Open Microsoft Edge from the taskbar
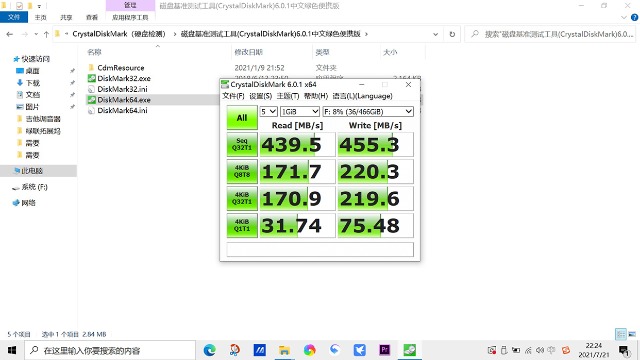The height and width of the screenshot is (360, 640). 210,350
